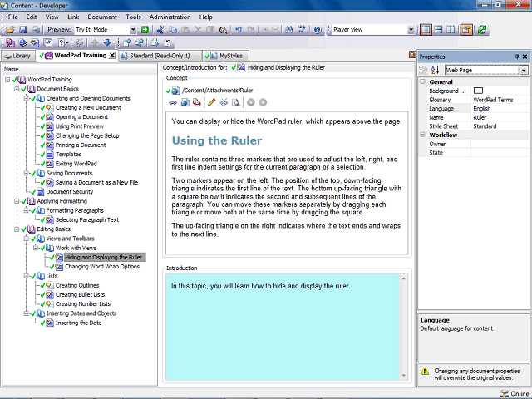Viewport: 532px width, 399px height.
Task: Click the question page icon in second toolbar
Action: click(x=48, y=42)
